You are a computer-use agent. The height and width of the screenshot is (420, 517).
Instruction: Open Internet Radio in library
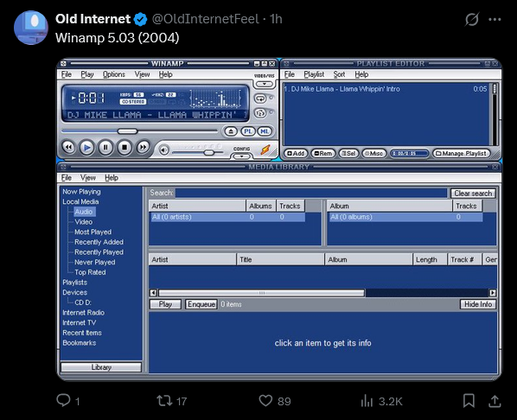coord(83,313)
